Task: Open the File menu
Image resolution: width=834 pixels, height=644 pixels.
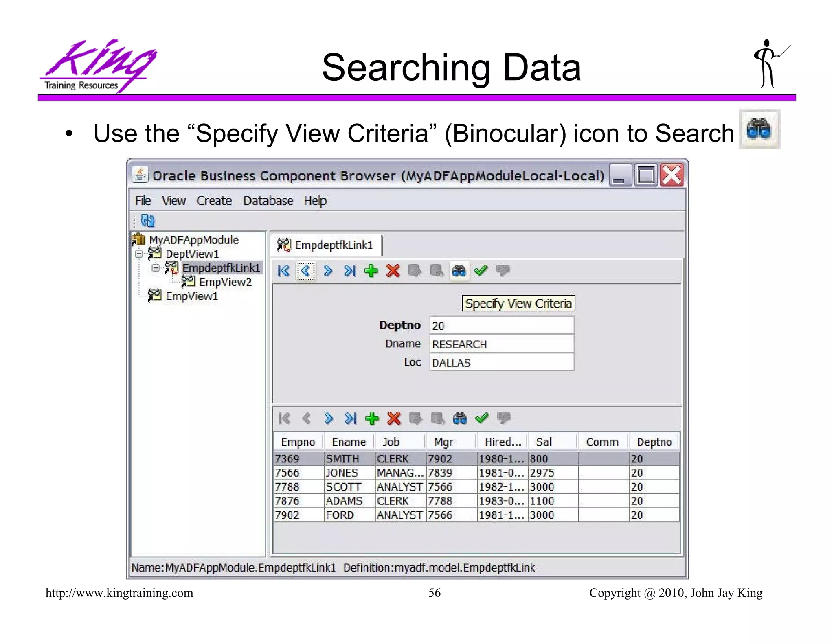Action: (143, 201)
